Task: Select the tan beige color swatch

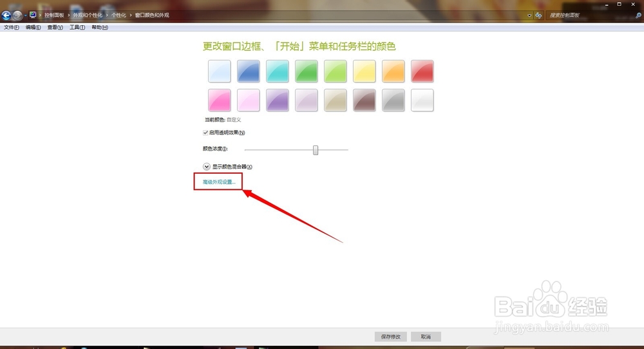Action: (x=335, y=100)
